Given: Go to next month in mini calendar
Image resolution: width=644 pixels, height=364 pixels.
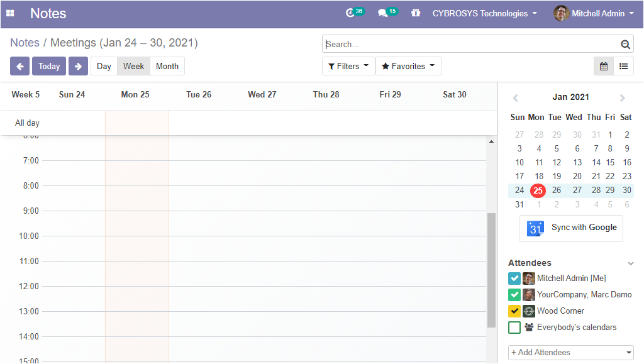Looking at the screenshot, I should [623, 97].
